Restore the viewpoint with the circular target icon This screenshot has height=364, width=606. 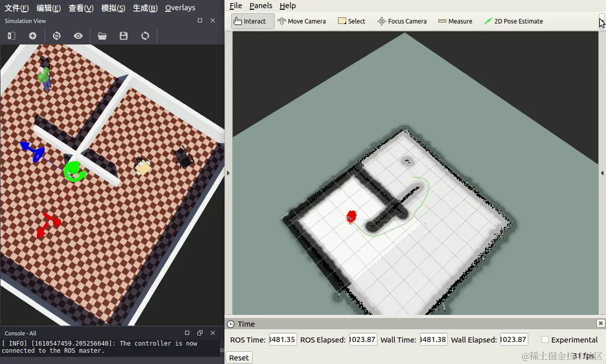(57, 36)
